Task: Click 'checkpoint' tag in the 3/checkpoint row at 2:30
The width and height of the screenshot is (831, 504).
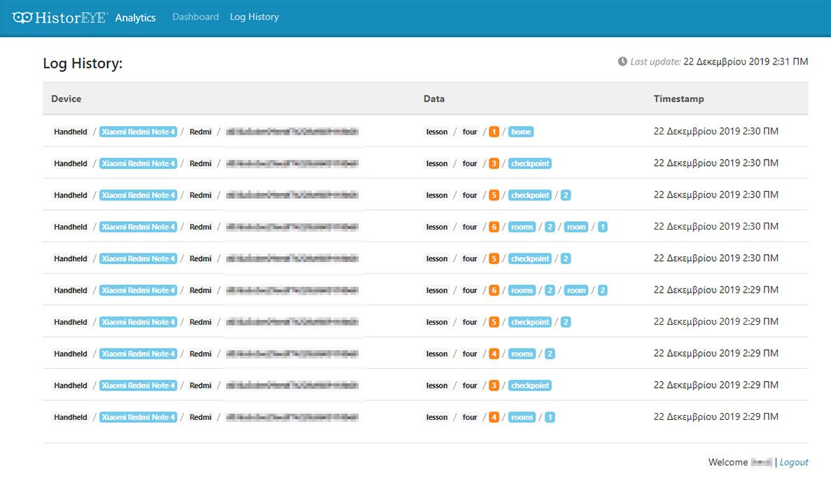Action: pos(530,163)
